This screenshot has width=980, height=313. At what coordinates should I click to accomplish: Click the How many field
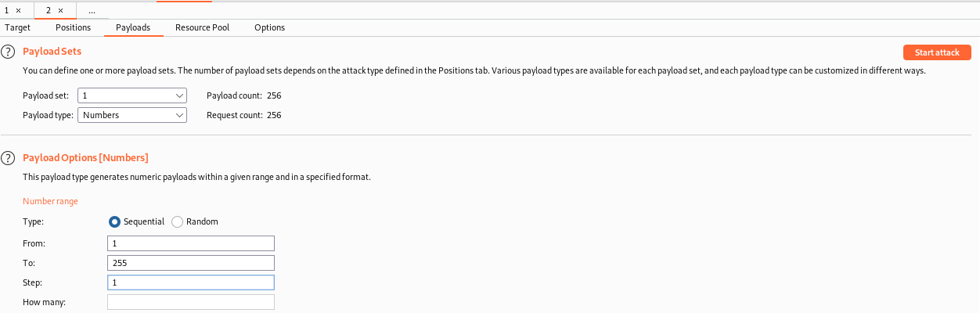tap(191, 302)
